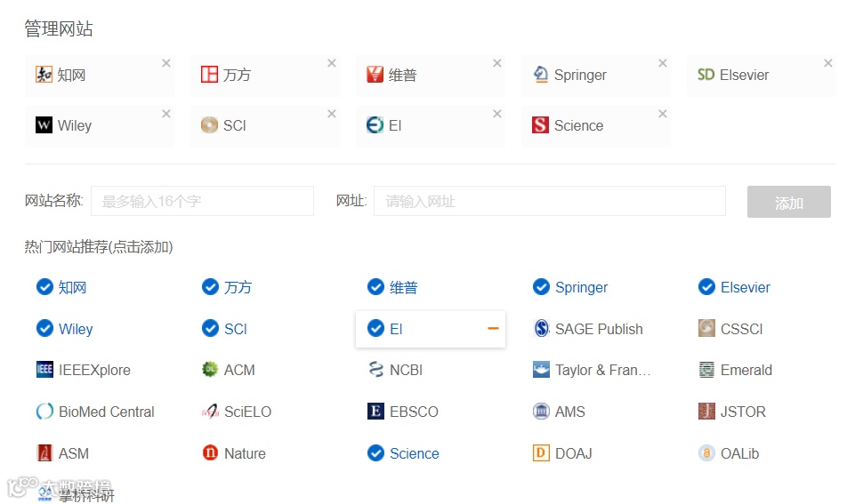Click the orange minus next to EI

coord(493,328)
